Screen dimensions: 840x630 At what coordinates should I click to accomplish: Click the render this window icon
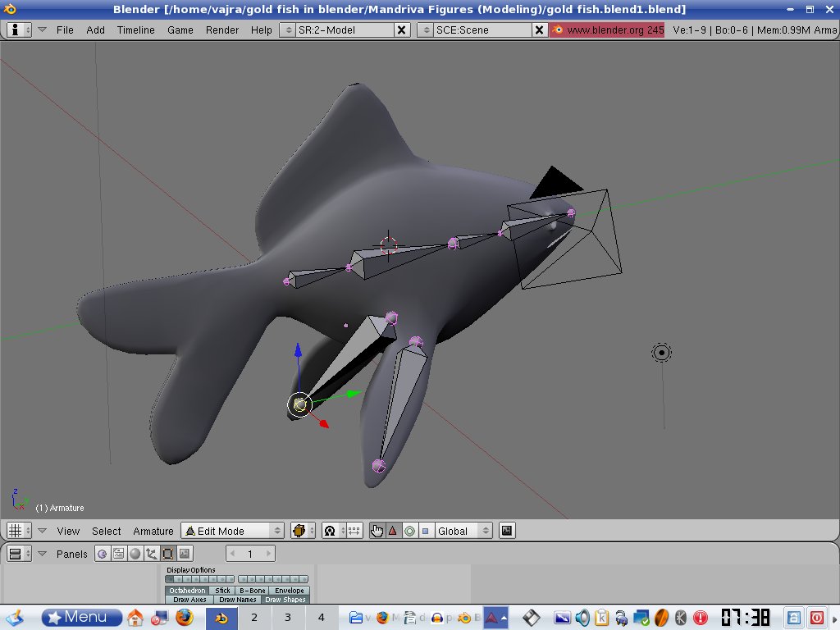[507, 531]
